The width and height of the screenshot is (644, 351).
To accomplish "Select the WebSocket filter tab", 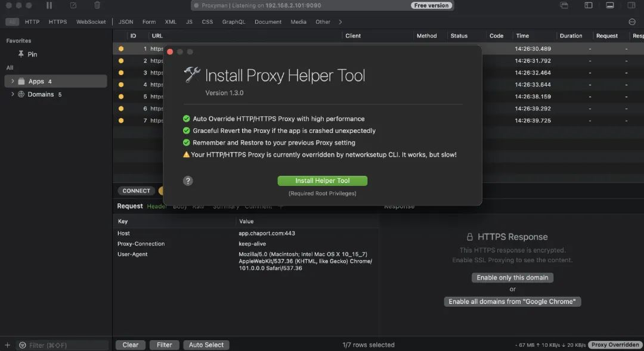I will coord(91,22).
